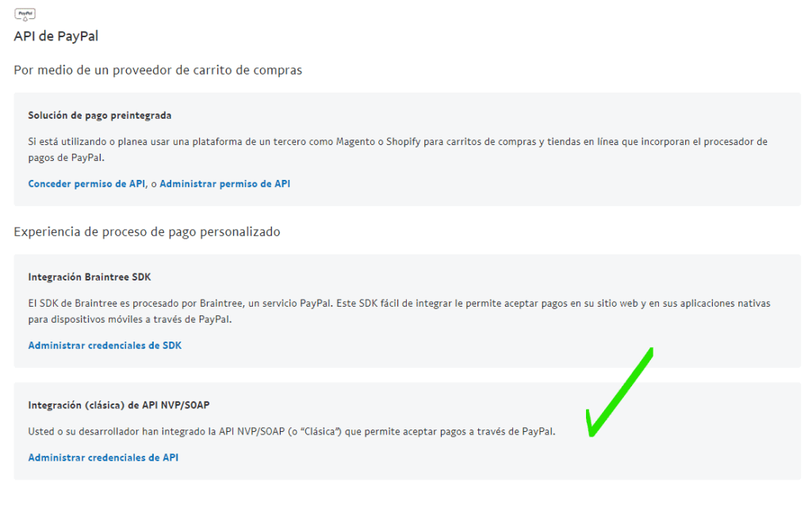Select the API de PayPal page title

[x=56, y=36]
